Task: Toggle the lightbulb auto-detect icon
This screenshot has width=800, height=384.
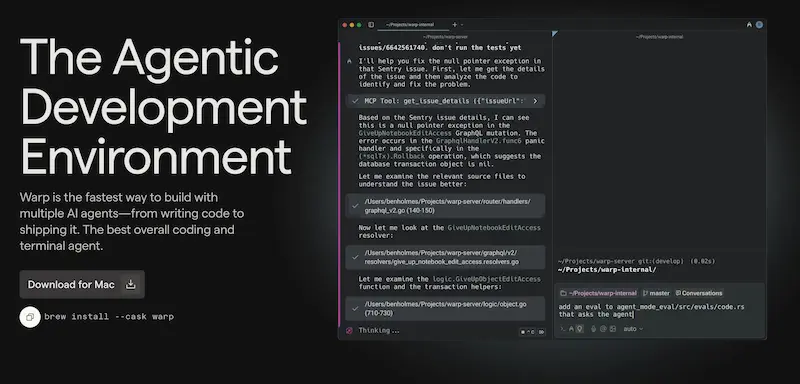Action: tap(580, 329)
